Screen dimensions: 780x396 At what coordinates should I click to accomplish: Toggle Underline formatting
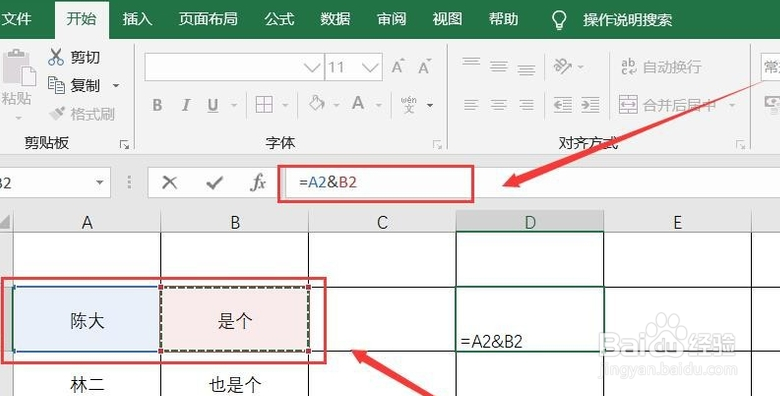[x=213, y=105]
